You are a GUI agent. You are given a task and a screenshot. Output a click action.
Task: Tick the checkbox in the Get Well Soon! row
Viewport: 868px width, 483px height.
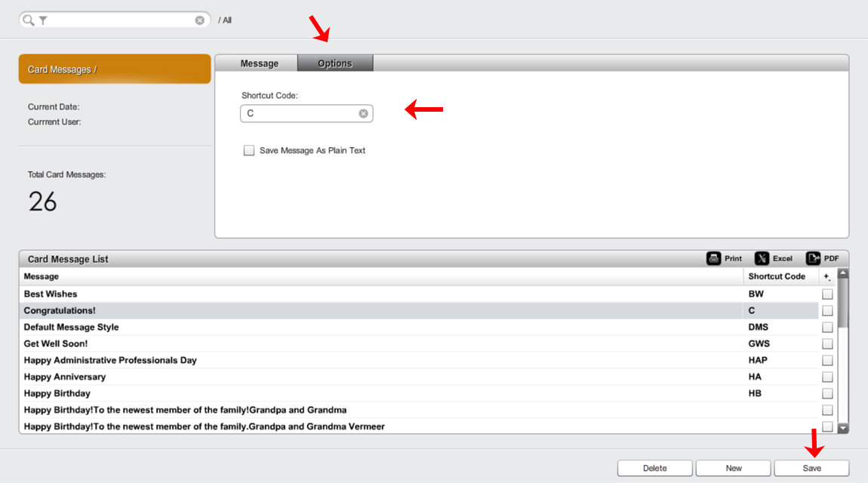(827, 344)
